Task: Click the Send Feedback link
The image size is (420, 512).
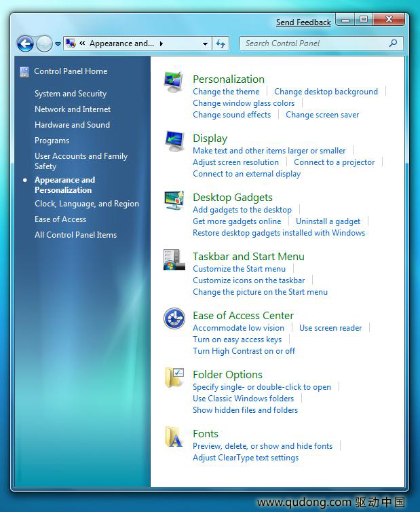Action: (303, 22)
